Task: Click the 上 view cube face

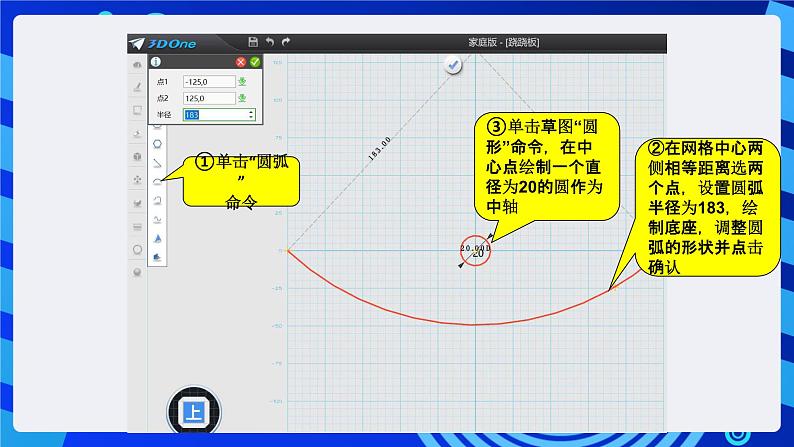Action: click(192, 411)
